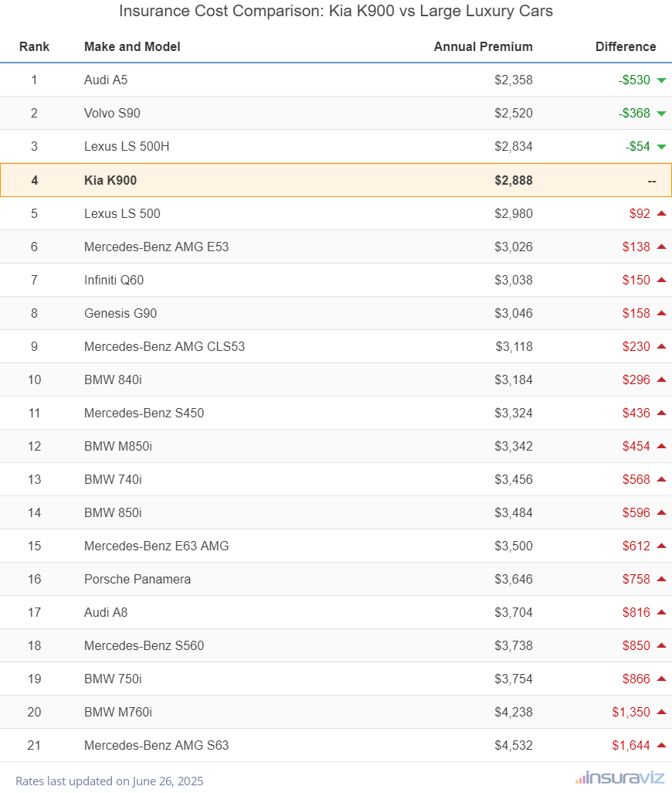Screen dimensions: 672x793
Task: Select the red up arrow next to $150
Action: [661, 280]
